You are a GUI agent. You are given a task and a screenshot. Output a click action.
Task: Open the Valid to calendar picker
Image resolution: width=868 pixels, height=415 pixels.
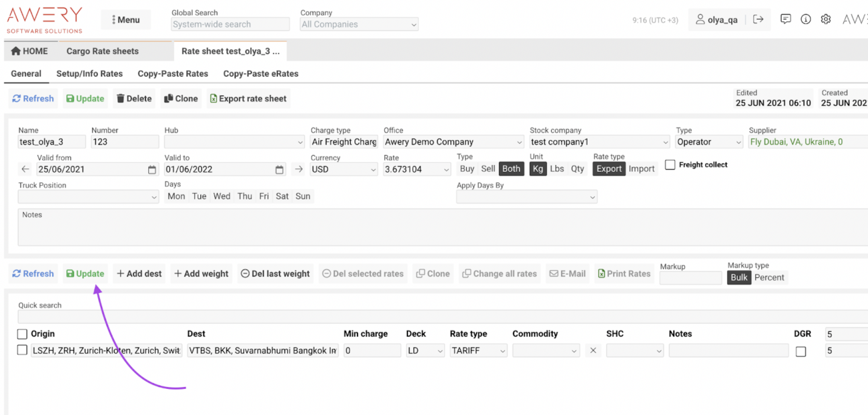(x=279, y=170)
